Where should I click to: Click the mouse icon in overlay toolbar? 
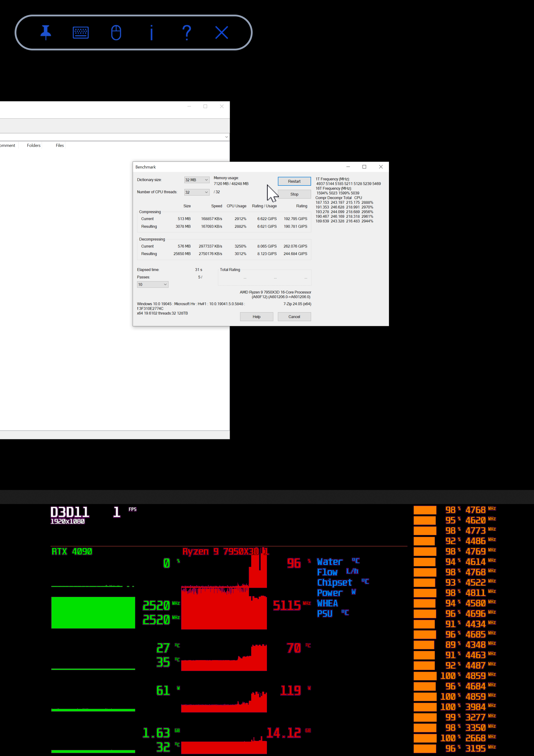116,33
